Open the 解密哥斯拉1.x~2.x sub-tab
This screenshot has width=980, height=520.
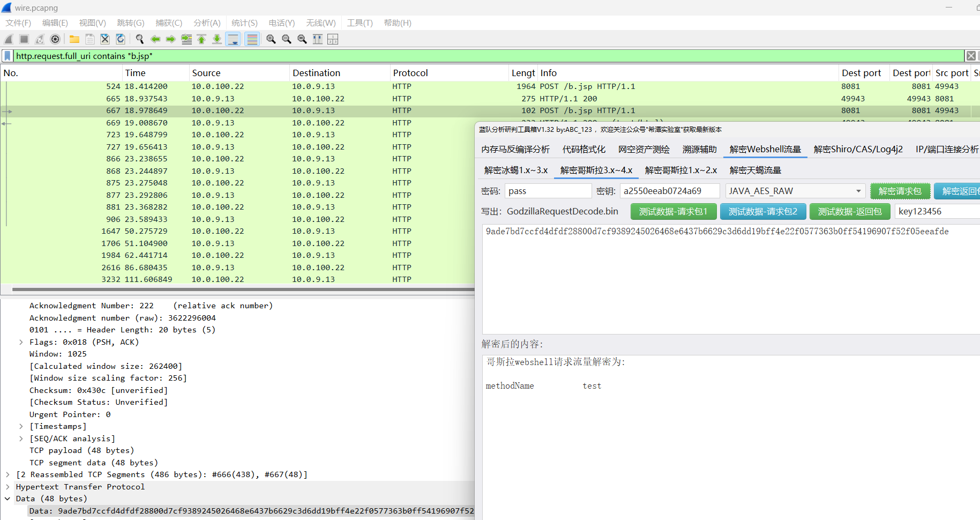[681, 170]
